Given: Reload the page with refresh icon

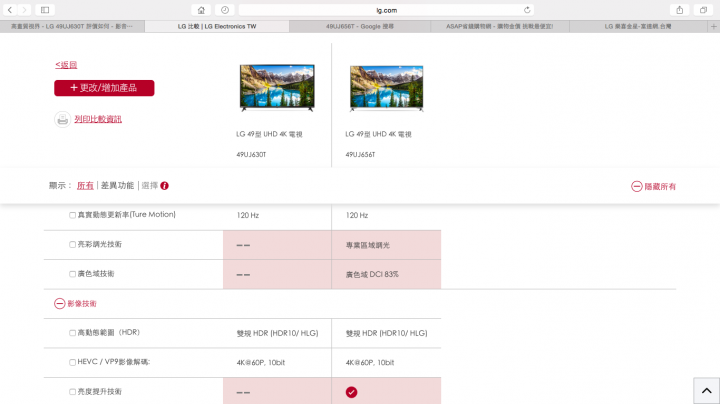Looking at the screenshot, I should (x=527, y=10).
